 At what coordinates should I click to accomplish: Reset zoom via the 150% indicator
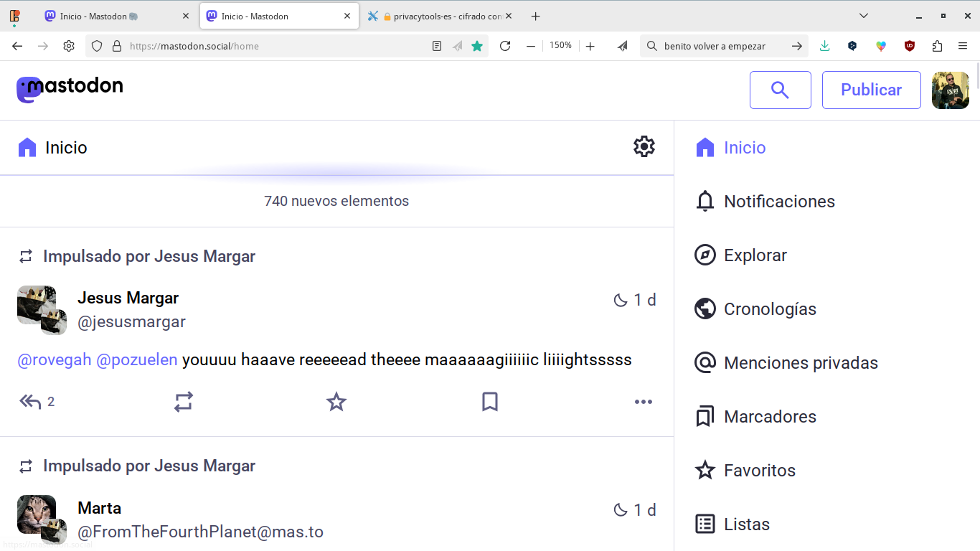(560, 46)
